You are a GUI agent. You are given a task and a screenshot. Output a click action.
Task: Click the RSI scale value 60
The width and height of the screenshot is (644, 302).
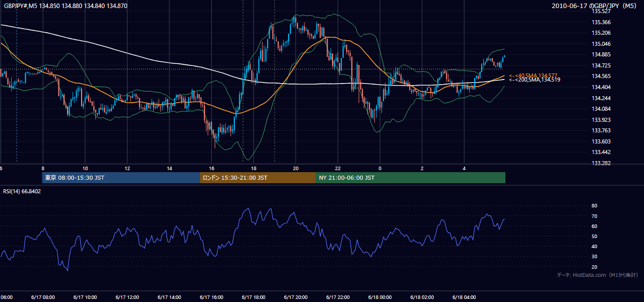(x=594, y=226)
